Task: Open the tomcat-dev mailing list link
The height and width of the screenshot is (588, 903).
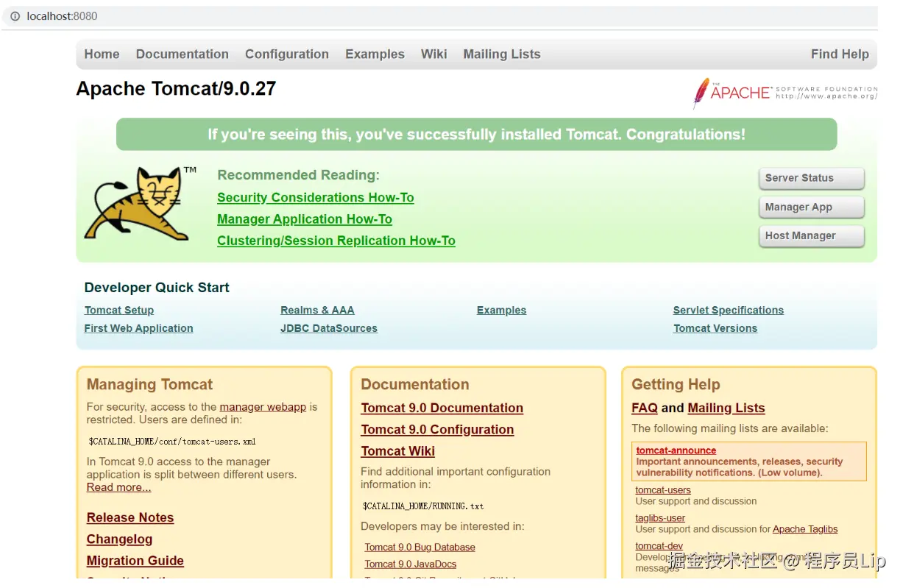Action: click(659, 546)
